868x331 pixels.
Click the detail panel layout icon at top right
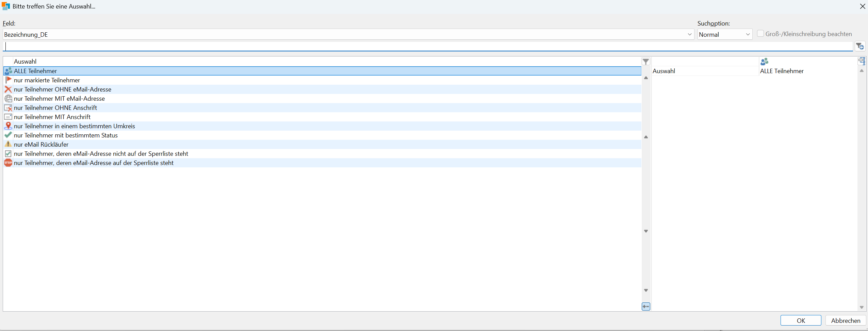(862, 61)
